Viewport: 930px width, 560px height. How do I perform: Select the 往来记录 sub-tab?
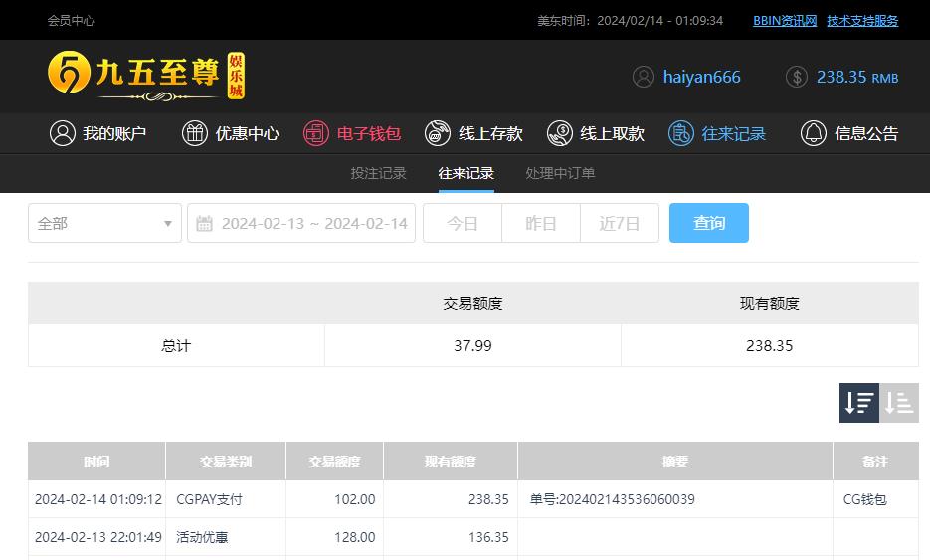[466, 173]
